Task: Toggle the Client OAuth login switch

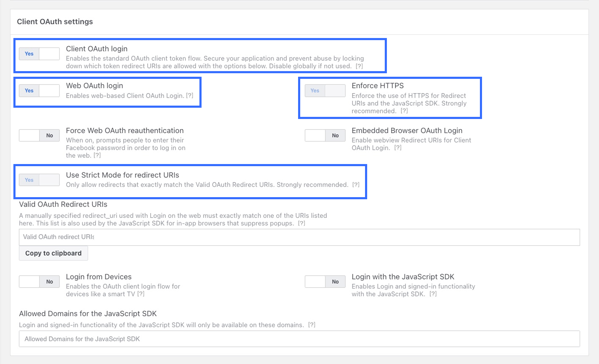Action: (x=39, y=54)
